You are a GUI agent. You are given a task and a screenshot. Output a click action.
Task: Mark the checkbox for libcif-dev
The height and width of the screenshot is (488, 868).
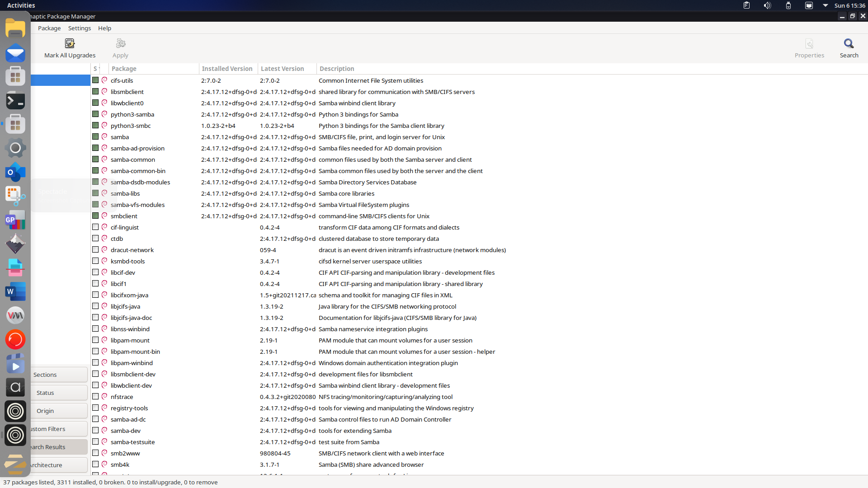point(95,272)
